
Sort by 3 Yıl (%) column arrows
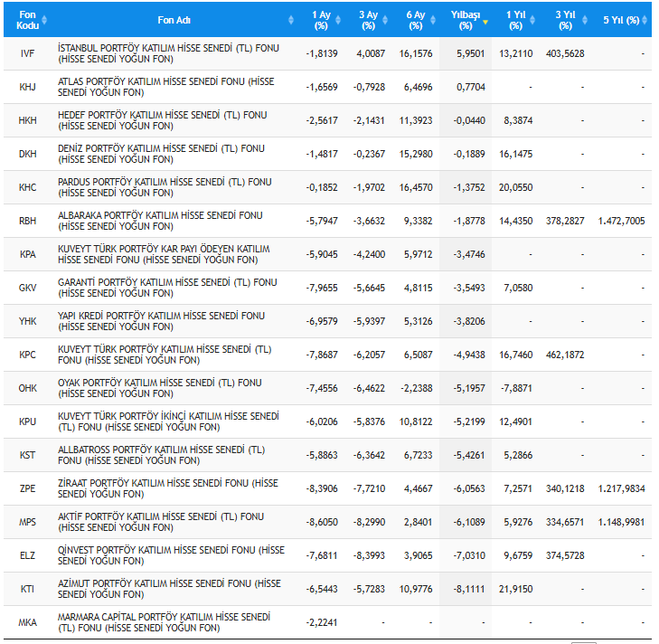(x=584, y=20)
